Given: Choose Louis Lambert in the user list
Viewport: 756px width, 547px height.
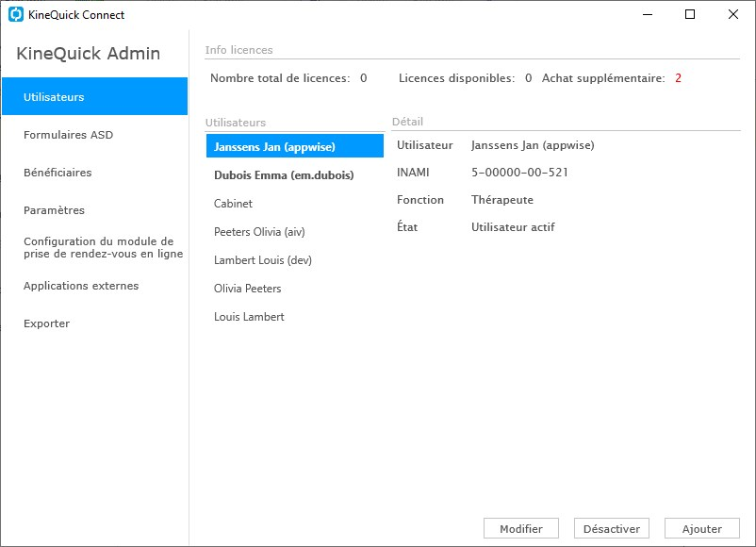Looking at the screenshot, I should 295,317.
